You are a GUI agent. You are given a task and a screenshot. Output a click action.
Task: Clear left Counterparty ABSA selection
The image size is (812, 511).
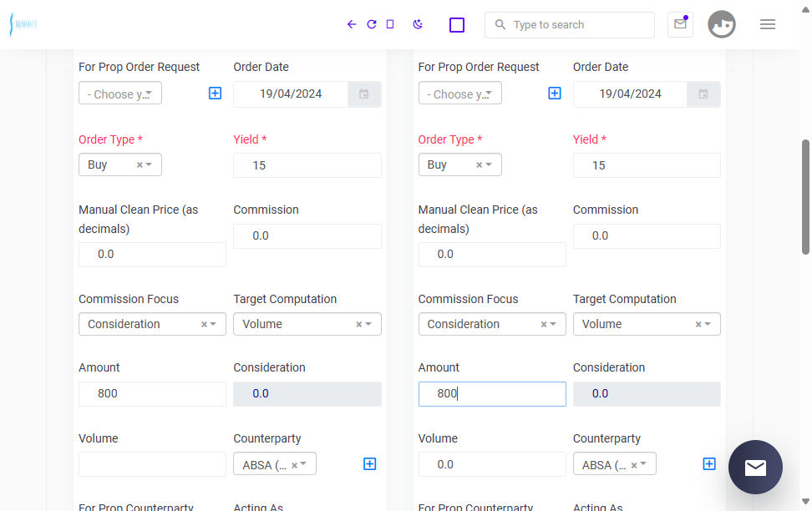(x=294, y=465)
